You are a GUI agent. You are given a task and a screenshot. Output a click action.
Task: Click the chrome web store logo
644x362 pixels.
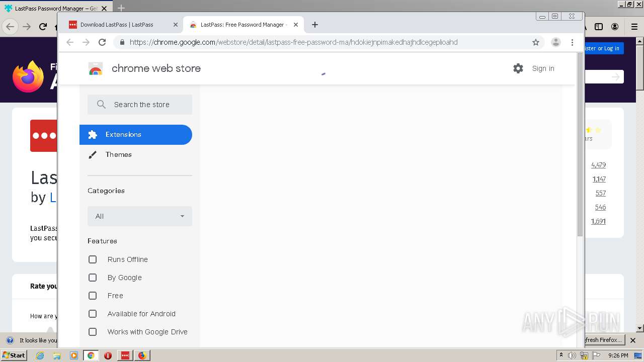96,68
